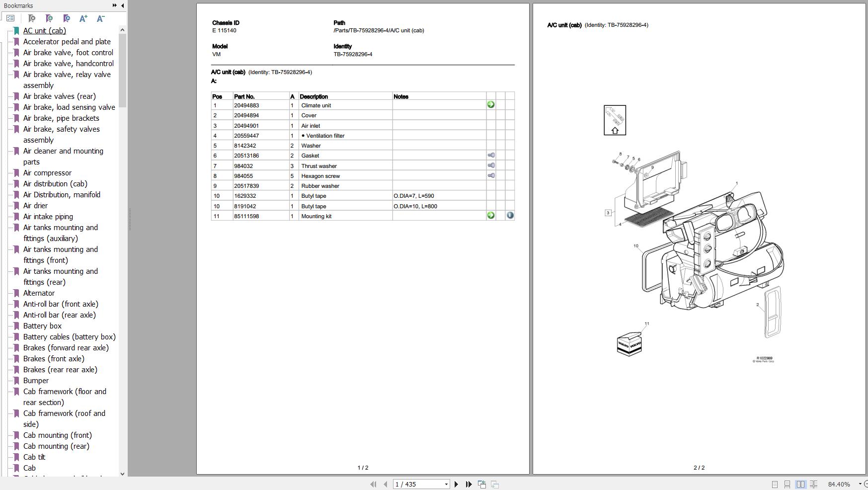Click the delete bookmark icon
The height and width of the screenshot is (490, 868).
click(x=32, y=18)
